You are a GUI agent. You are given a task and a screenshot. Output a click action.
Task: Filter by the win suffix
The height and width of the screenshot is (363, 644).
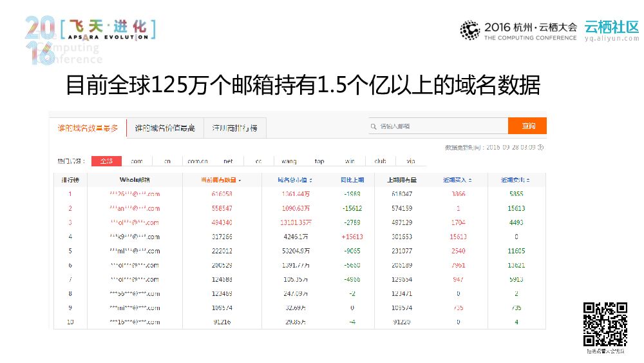pos(350,161)
